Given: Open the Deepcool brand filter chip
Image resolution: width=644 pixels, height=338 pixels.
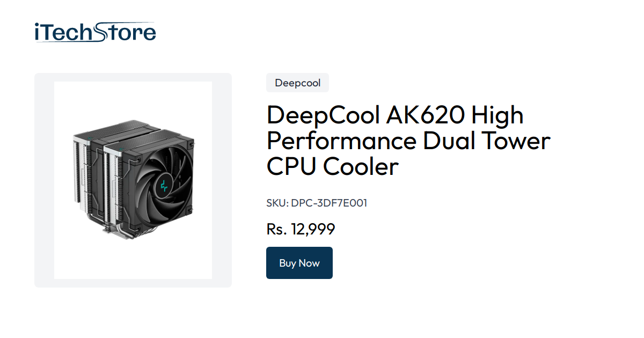Looking at the screenshot, I should point(297,83).
